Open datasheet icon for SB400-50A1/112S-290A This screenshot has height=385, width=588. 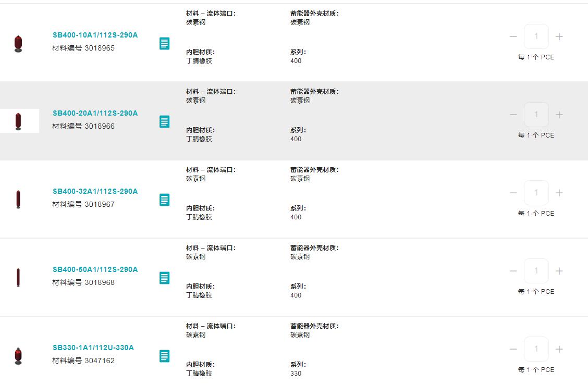tap(164, 278)
